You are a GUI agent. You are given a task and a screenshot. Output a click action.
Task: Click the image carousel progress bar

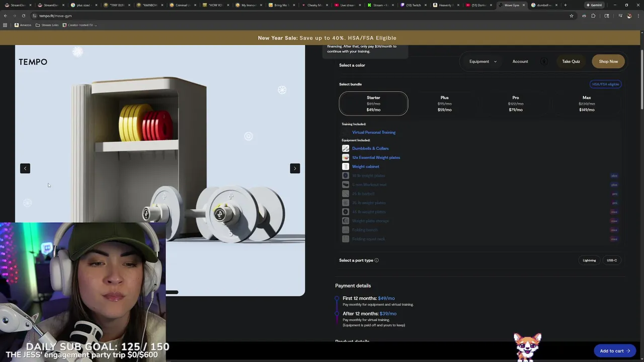pyautogui.click(x=172, y=292)
